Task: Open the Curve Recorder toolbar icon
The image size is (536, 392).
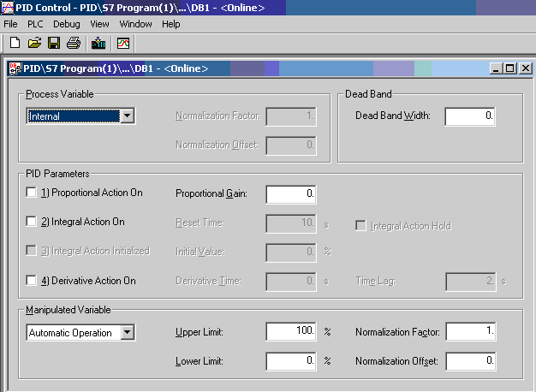Action: click(x=123, y=43)
